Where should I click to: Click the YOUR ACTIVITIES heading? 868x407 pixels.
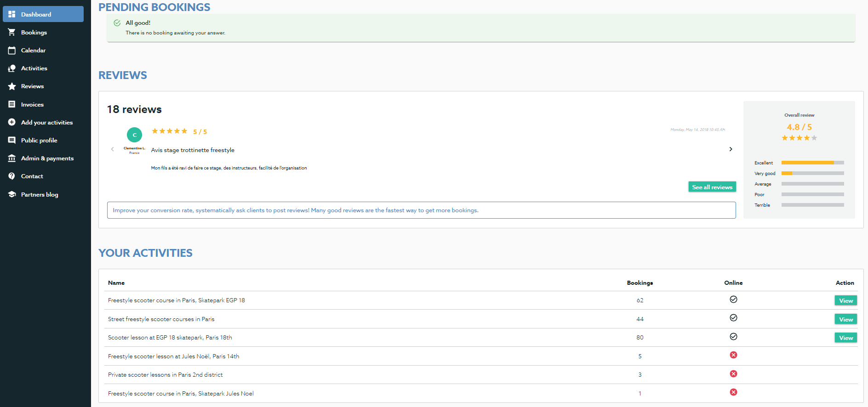[145, 253]
